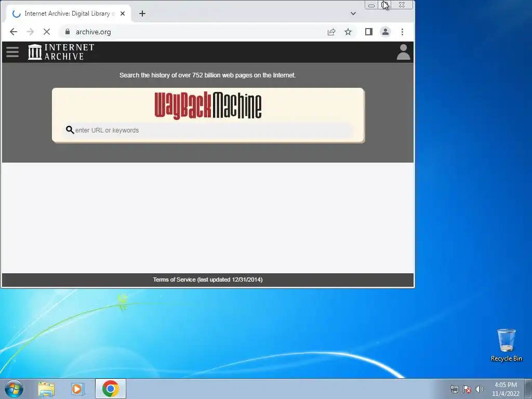Stop page loading with the X button

click(47, 32)
